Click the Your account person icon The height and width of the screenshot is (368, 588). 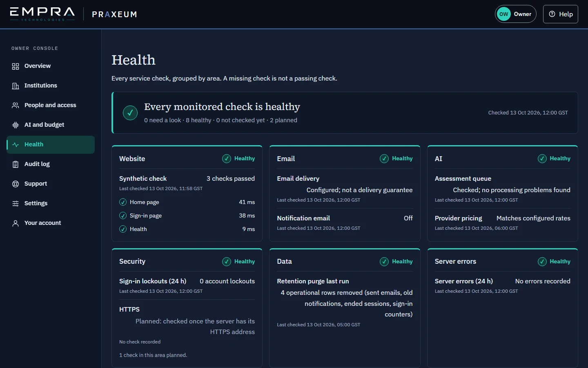tap(16, 223)
